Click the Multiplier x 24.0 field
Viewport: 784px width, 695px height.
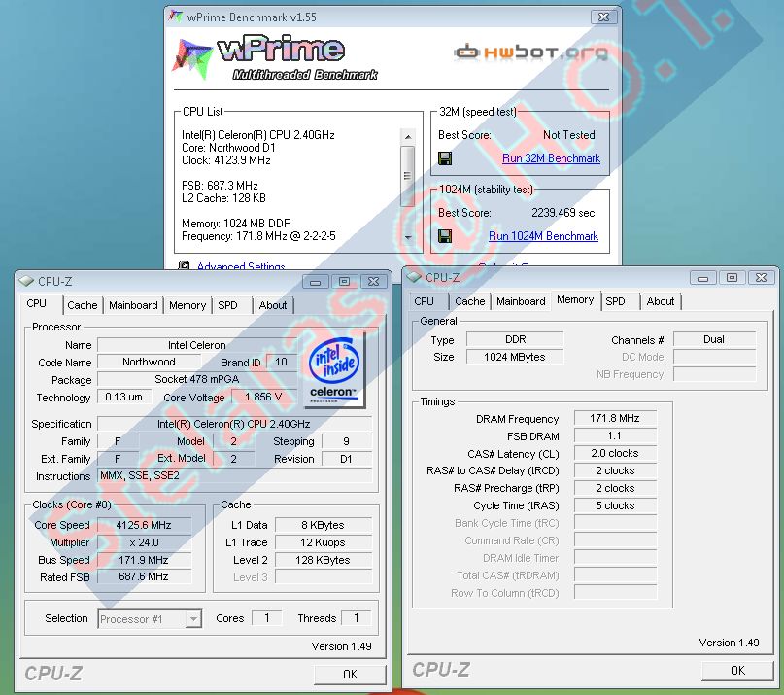(x=144, y=542)
